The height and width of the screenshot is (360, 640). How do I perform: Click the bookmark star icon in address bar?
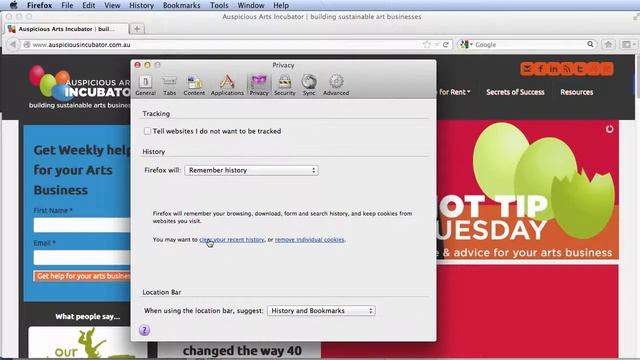click(x=427, y=44)
